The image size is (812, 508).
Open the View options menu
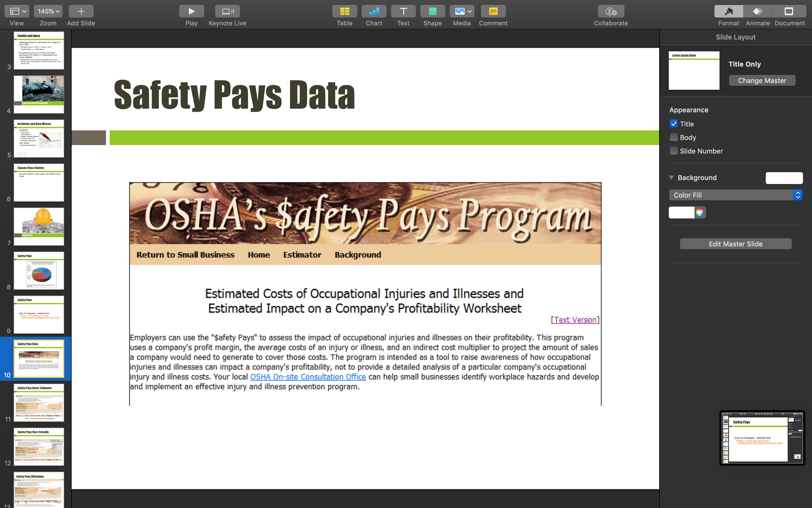pos(17,11)
